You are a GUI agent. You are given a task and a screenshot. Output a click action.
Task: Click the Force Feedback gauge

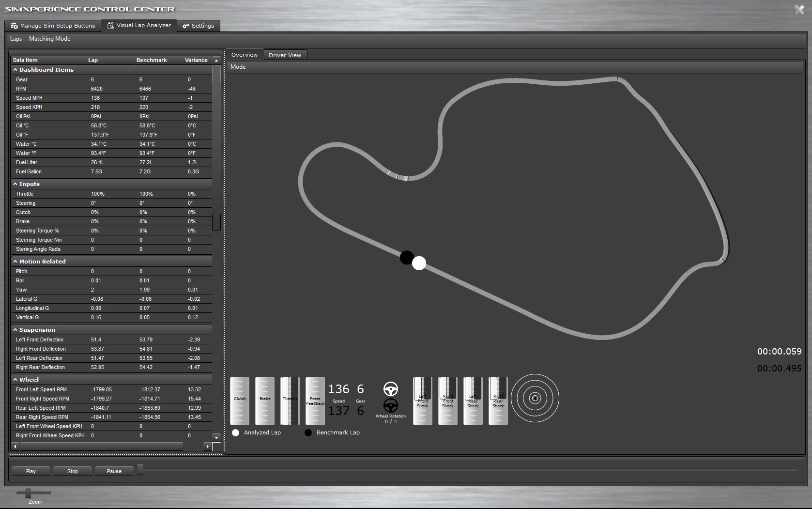tap(315, 401)
